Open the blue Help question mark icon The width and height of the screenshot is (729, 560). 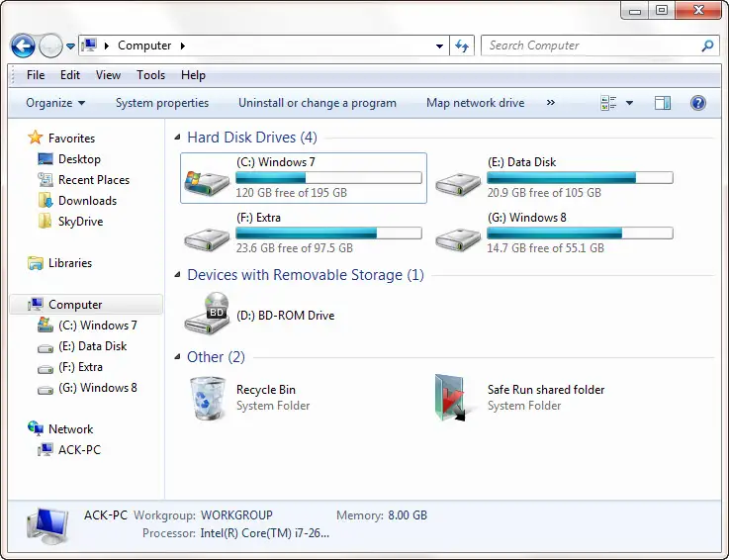pos(698,103)
